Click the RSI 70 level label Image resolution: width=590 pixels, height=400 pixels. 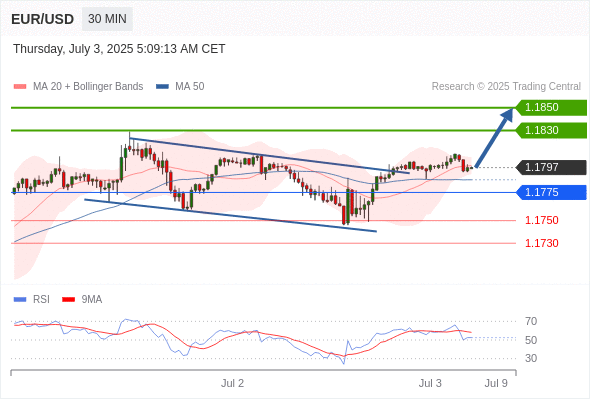coord(531,321)
